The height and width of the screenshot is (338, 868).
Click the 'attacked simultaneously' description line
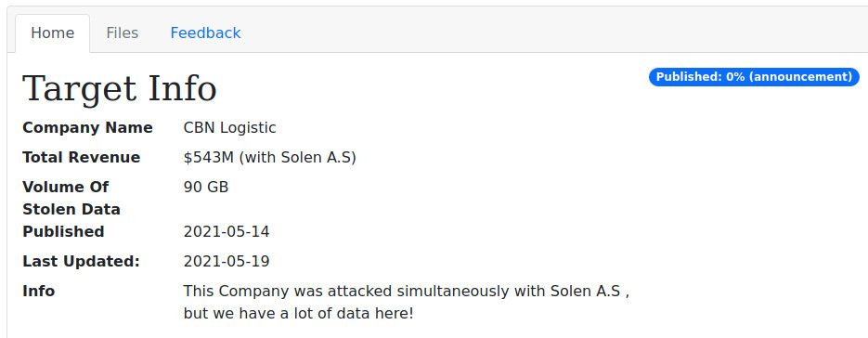(x=407, y=291)
